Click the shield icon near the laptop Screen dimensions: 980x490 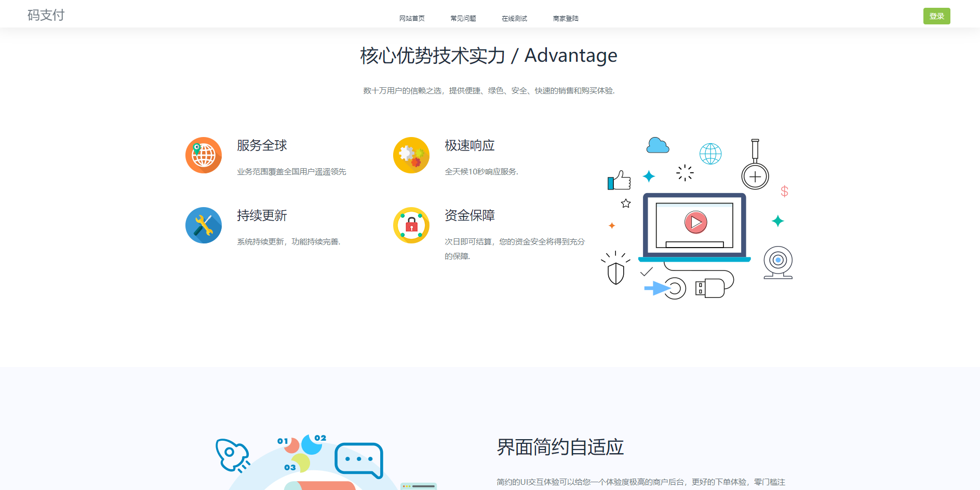(615, 273)
